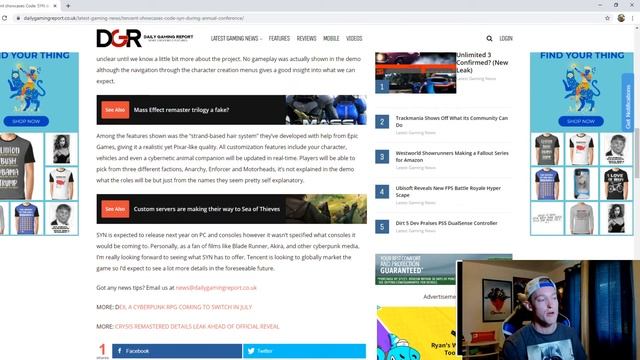The width and height of the screenshot is (640, 360).
Task: Open See Also Mass Effect remaster trilogy banner
Action: (x=231, y=110)
